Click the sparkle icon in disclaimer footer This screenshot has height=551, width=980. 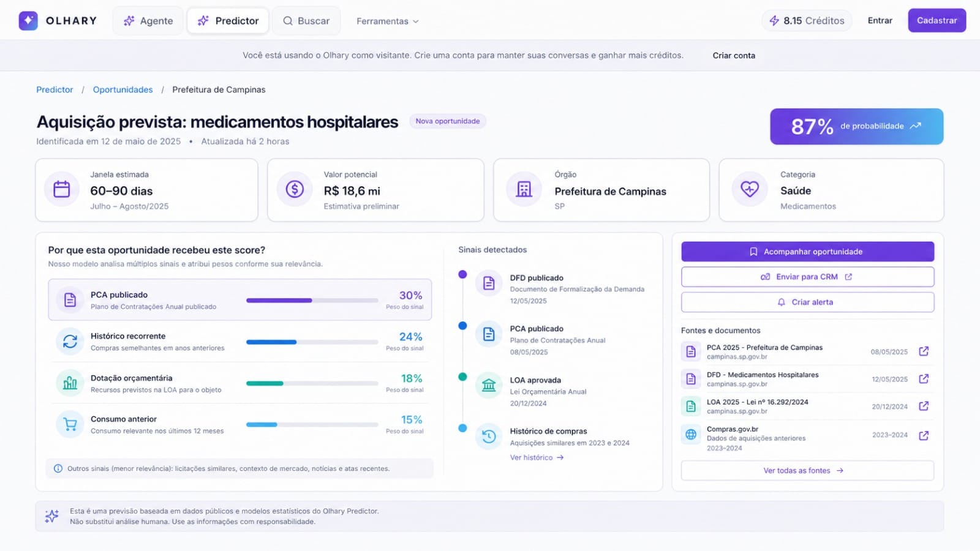52,516
